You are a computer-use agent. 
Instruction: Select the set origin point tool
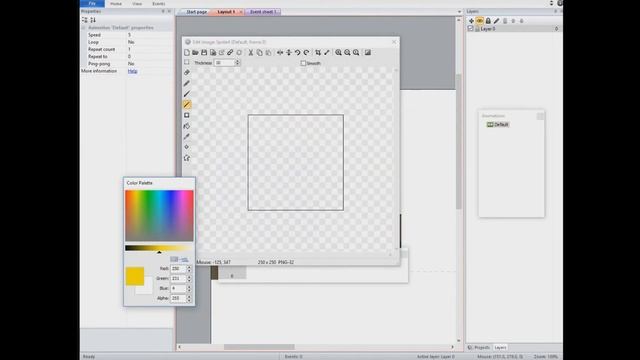click(187, 147)
